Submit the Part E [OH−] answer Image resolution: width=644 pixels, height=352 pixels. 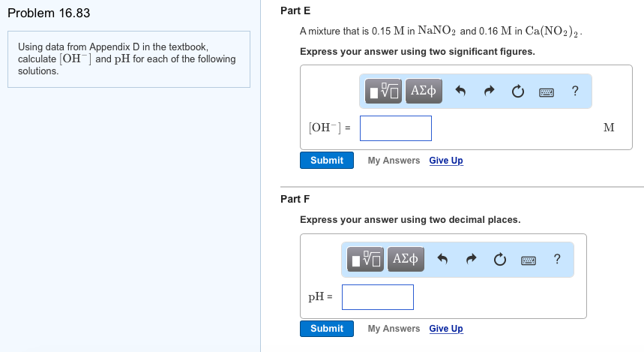click(327, 161)
